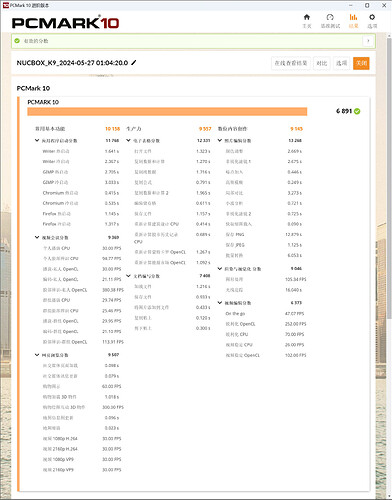This screenshot has width=392, height=500.
Task: Click the orange PCMARK 10 score bar
Action: tap(167, 111)
